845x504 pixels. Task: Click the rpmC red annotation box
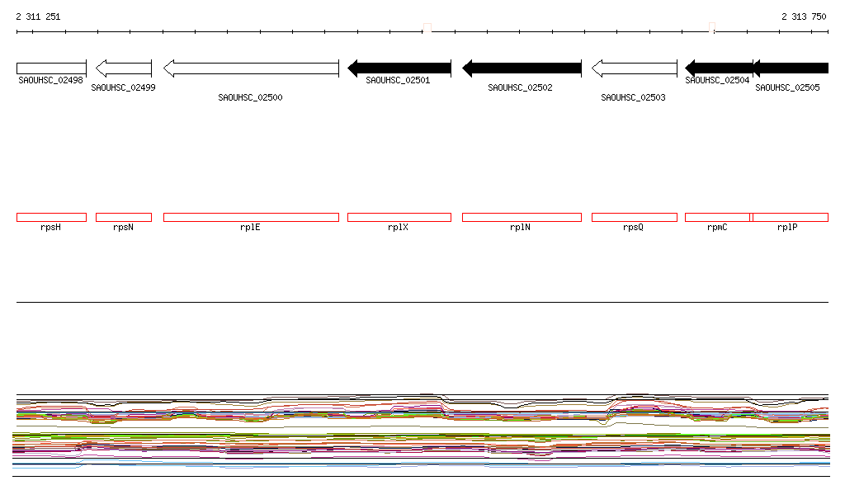717,218
